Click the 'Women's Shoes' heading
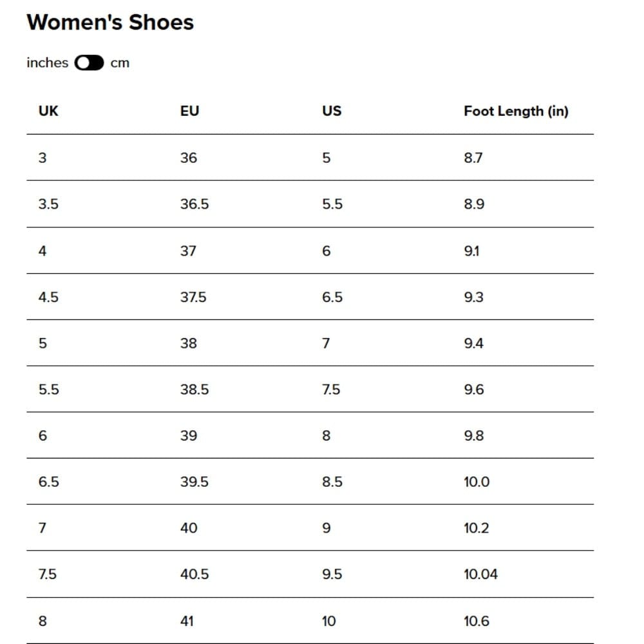The height and width of the screenshot is (644, 644). click(110, 23)
